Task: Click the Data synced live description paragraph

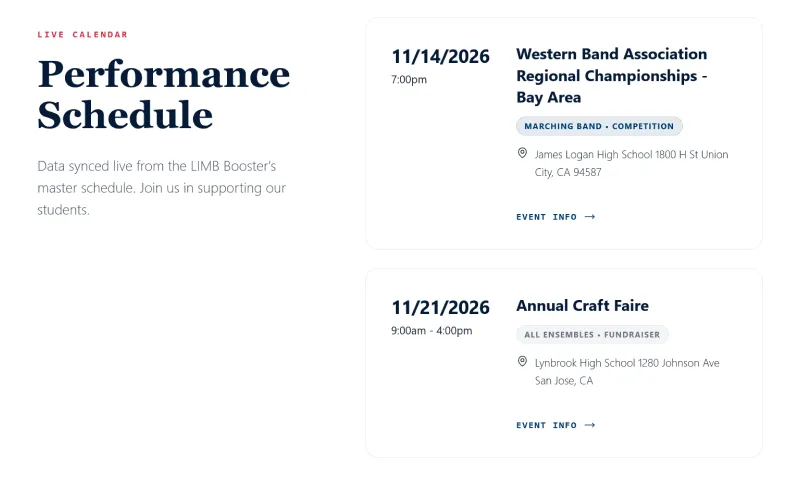Action: (161, 188)
